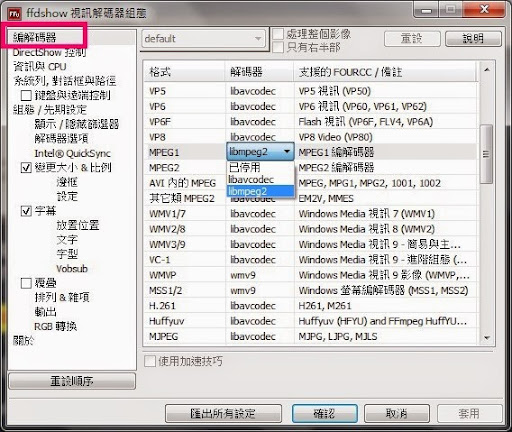Click scroll up arrow of codec list
This screenshot has width=512, height=432.
click(487, 70)
